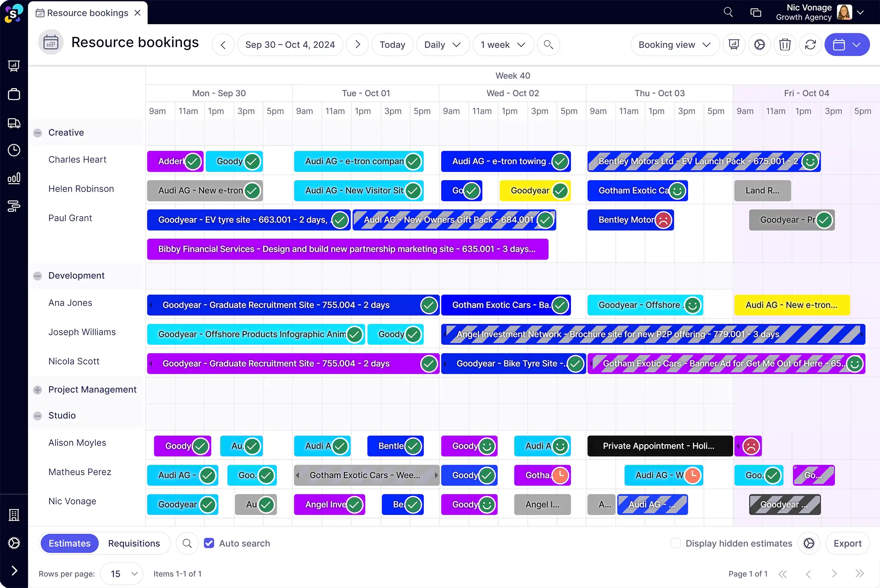Go to first page of results

pos(783,574)
